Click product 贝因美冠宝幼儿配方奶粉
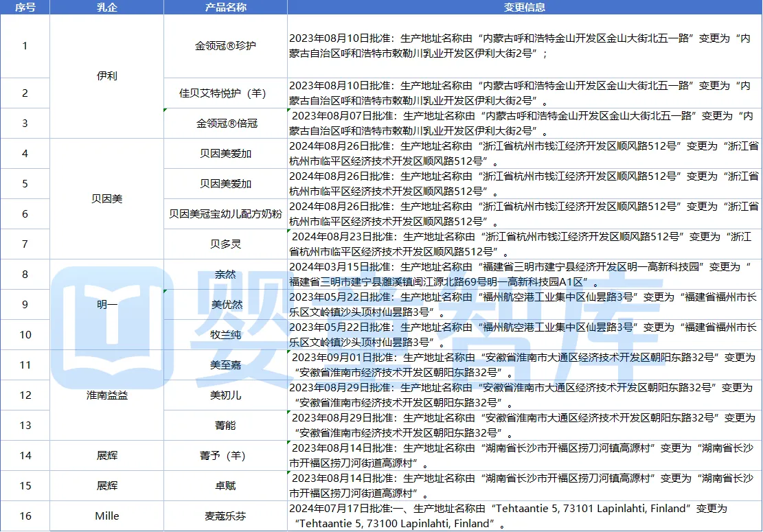Viewport: 763px width, 532px height. [225, 214]
